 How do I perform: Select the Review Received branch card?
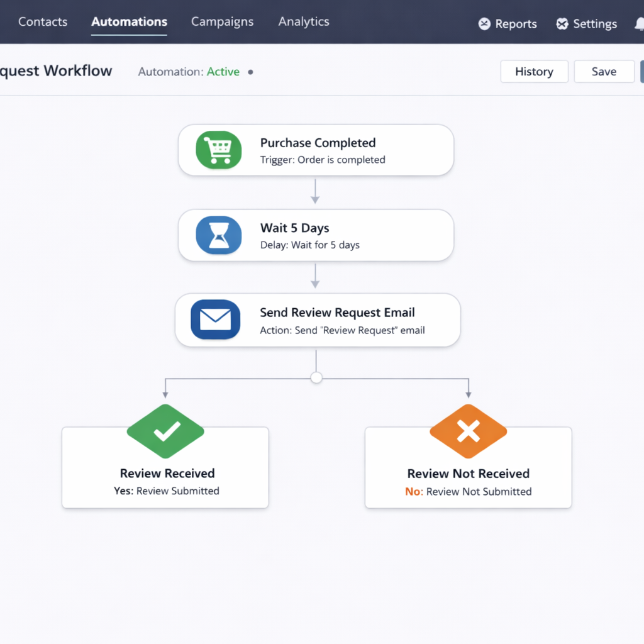coord(165,478)
